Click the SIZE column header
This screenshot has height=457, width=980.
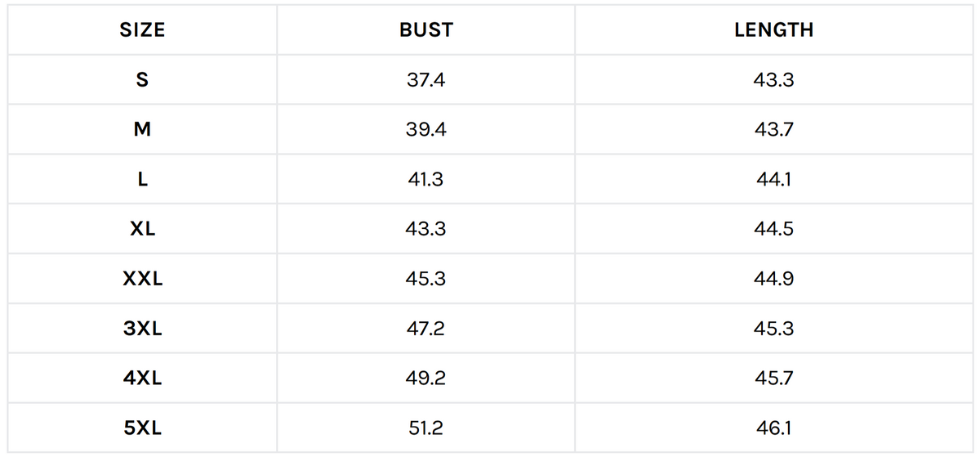pyautogui.click(x=142, y=31)
